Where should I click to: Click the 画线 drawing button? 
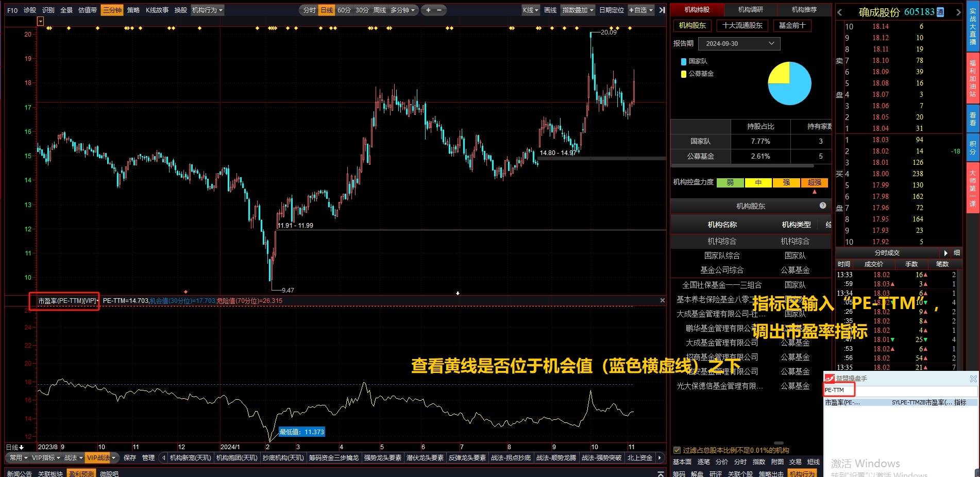coord(550,10)
